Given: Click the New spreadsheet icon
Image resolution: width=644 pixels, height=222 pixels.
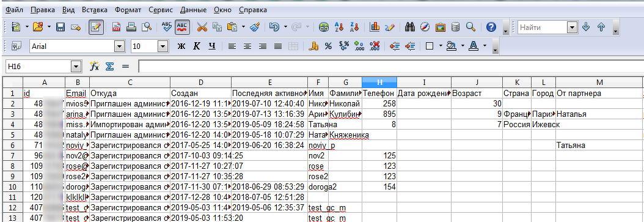Looking at the screenshot, I should point(16,27).
